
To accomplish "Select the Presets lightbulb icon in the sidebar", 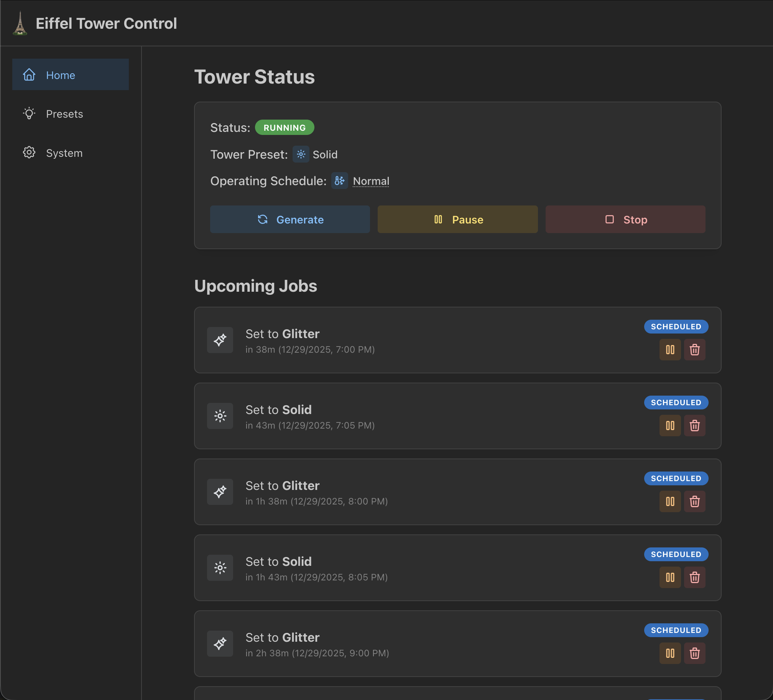I will click(x=29, y=113).
